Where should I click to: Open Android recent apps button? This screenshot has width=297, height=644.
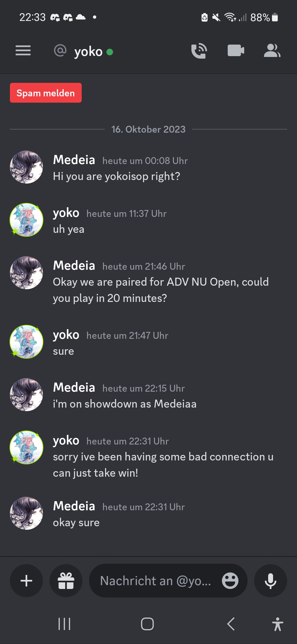click(x=64, y=624)
